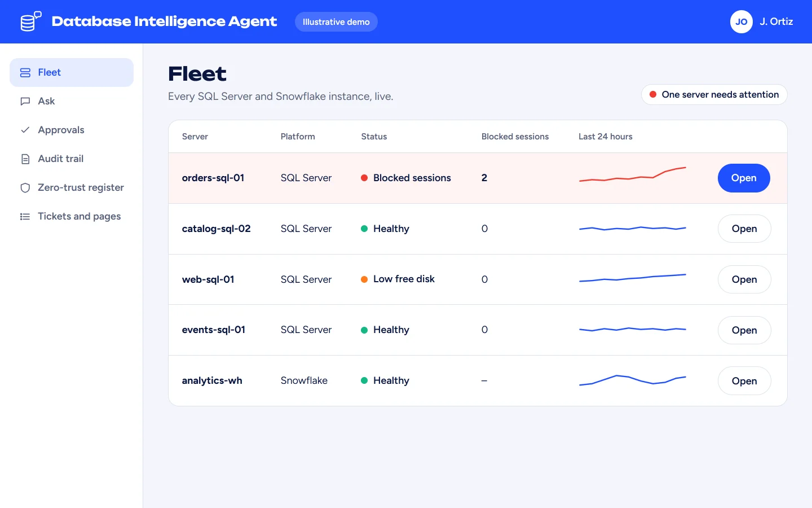Click the J. Ortiz user name
812x508 pixels.
click(776, 21)
